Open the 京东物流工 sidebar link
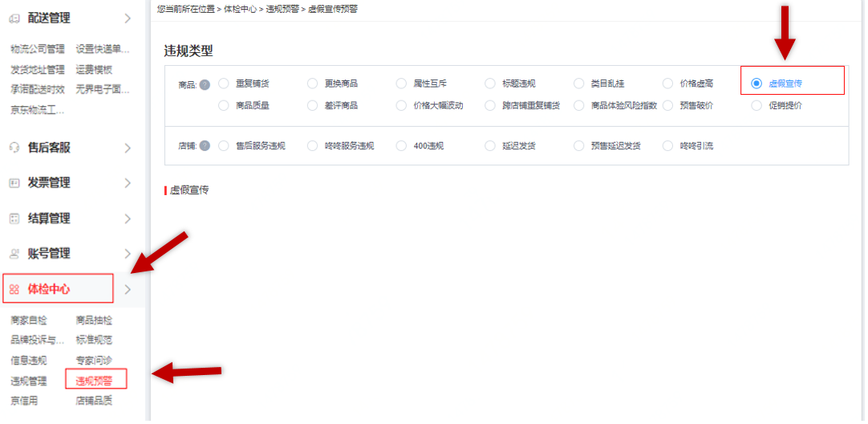Image resolution: width=868 pixels, height=424 pixels. 38,110
